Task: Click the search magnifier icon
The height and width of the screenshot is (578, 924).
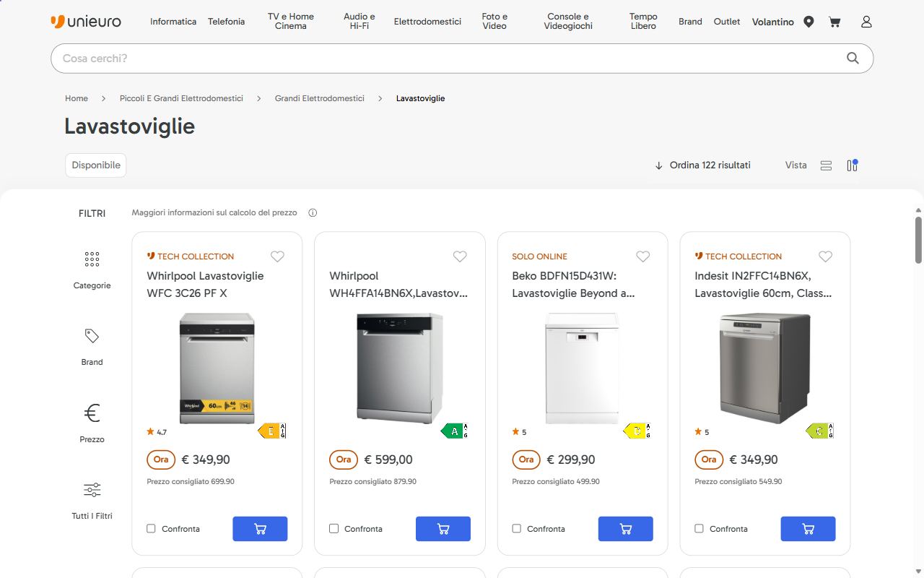Action: point(853,58)
